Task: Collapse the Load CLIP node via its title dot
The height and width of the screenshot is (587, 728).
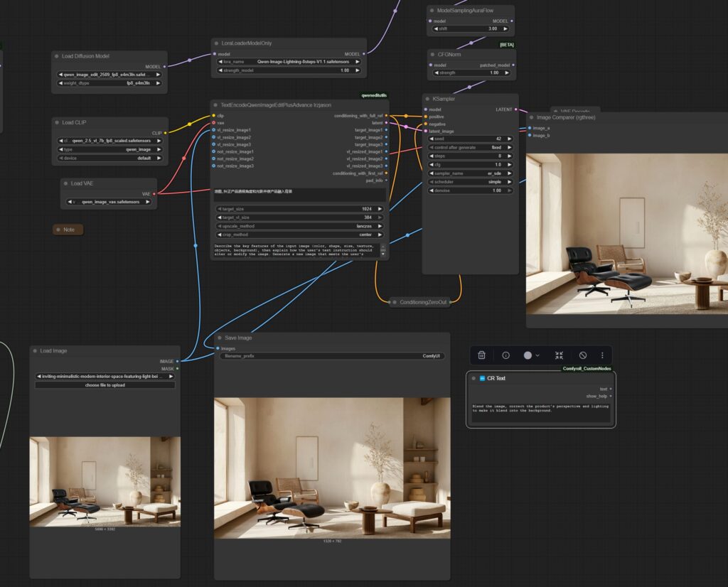Action: (58, 122)
